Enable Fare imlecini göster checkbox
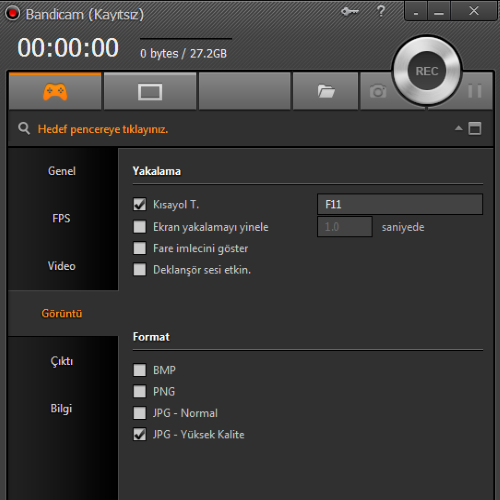Viewport: 500px width, 500px height. tap(140, 248)
